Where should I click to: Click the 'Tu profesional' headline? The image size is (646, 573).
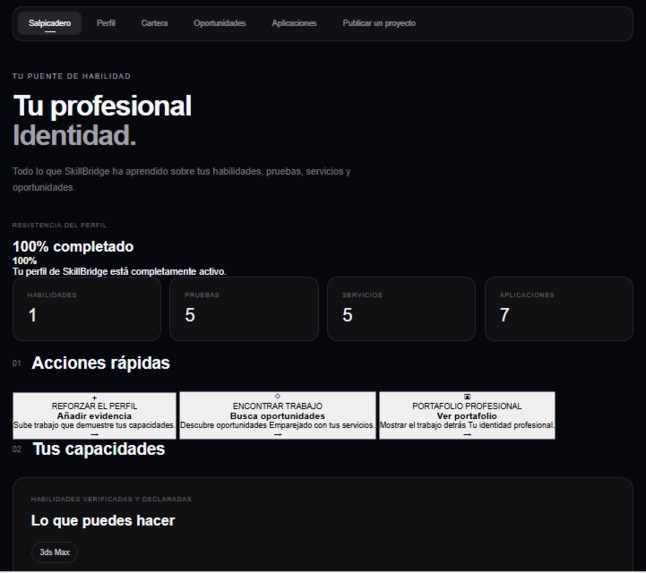tap(102, 106)
